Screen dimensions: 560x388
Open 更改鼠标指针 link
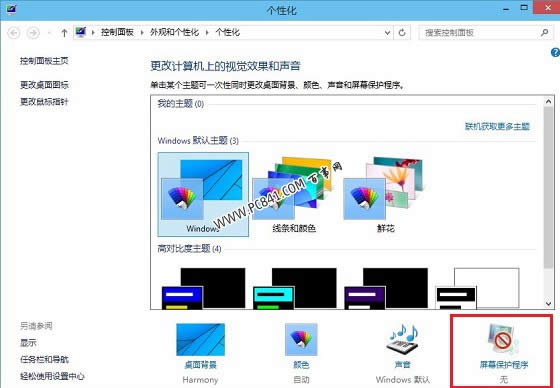[44, 101]
